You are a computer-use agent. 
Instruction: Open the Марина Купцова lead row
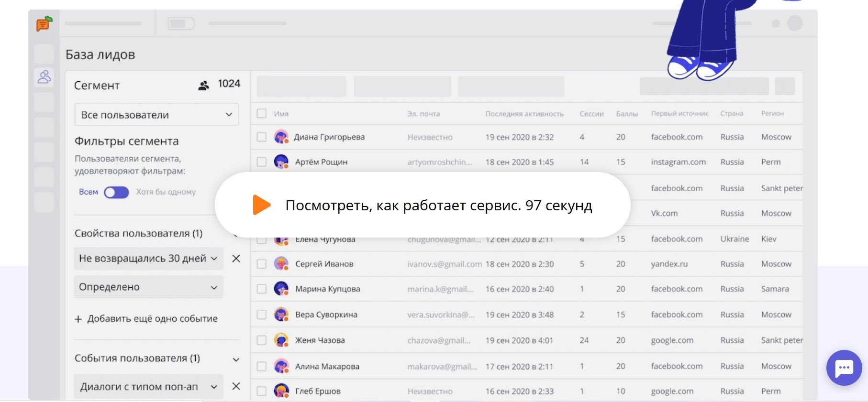327,289
